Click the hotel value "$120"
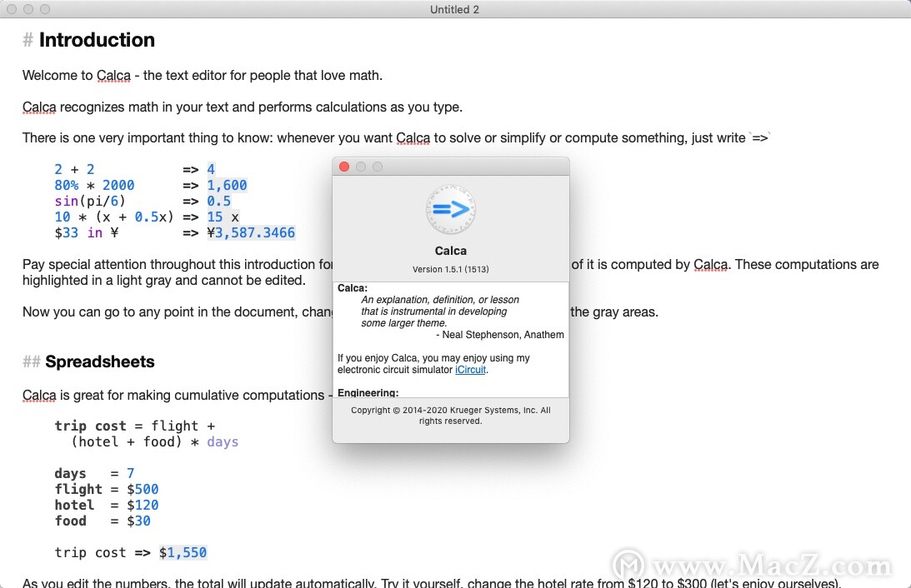 tap(143, 505)
